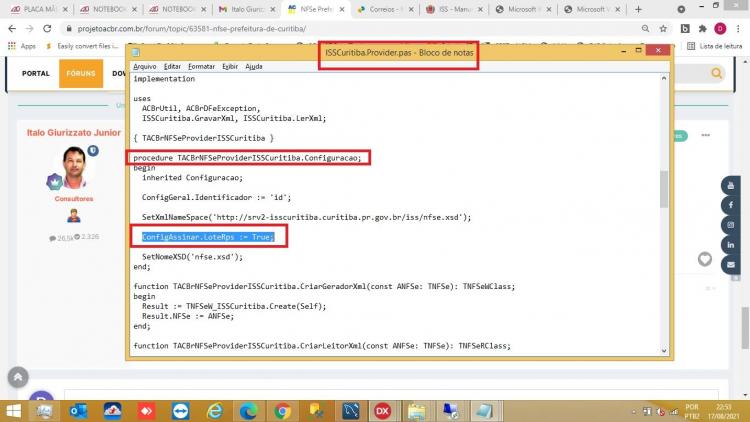Screen dimensions: 750x422
Task: Open the Exibir menu in Notepad
Action: (x=230, y=67)
